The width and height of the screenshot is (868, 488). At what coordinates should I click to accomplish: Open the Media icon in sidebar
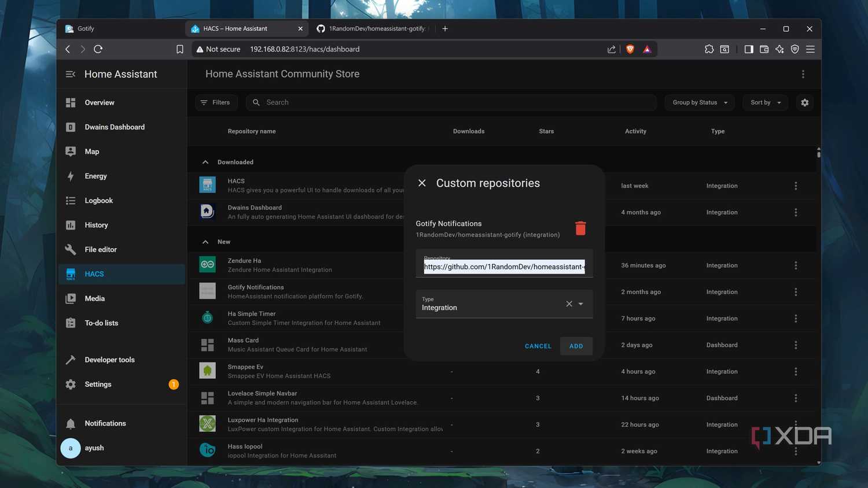71,298
